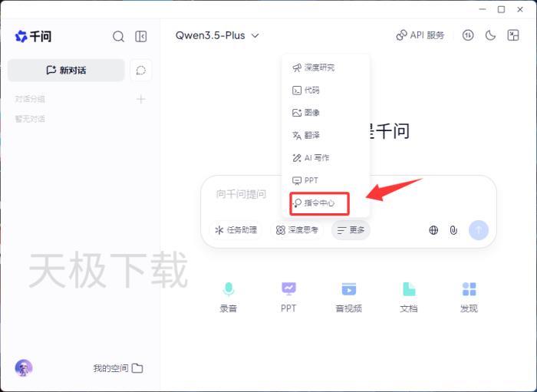Attach a file with paperclip icon

453,229
